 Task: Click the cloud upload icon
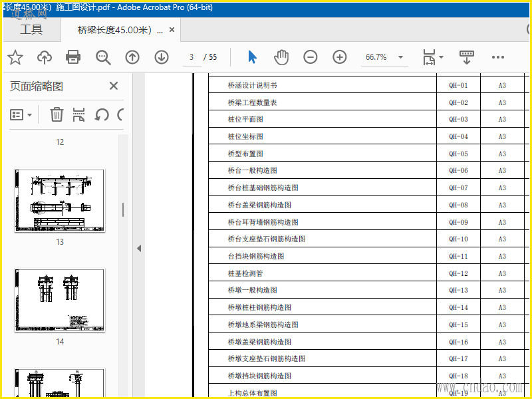click(45, 57)
